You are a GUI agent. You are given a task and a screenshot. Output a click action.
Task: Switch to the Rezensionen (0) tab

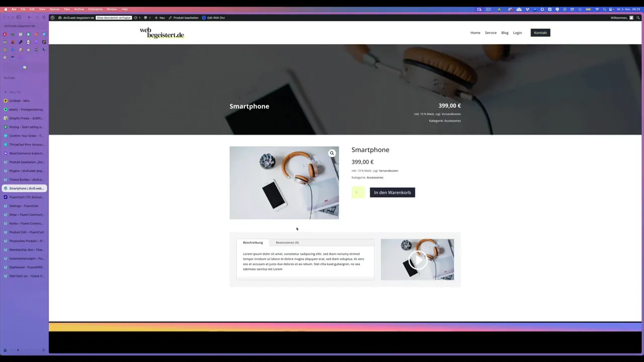tap(287, 242)
